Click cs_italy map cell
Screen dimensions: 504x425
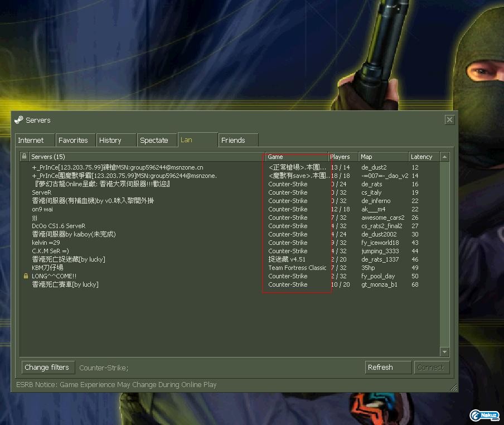click(x=371, y=192)
